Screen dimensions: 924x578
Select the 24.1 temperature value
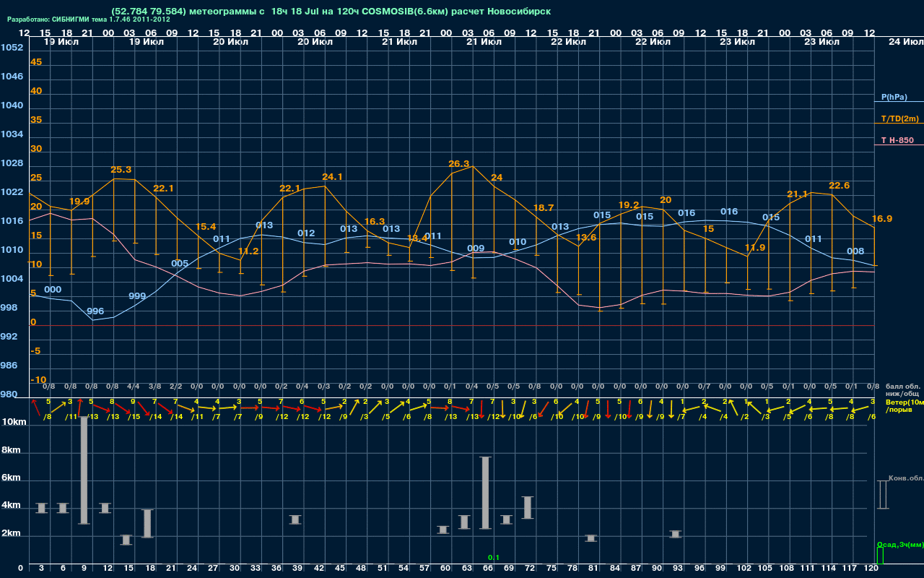tap(332, 177)
